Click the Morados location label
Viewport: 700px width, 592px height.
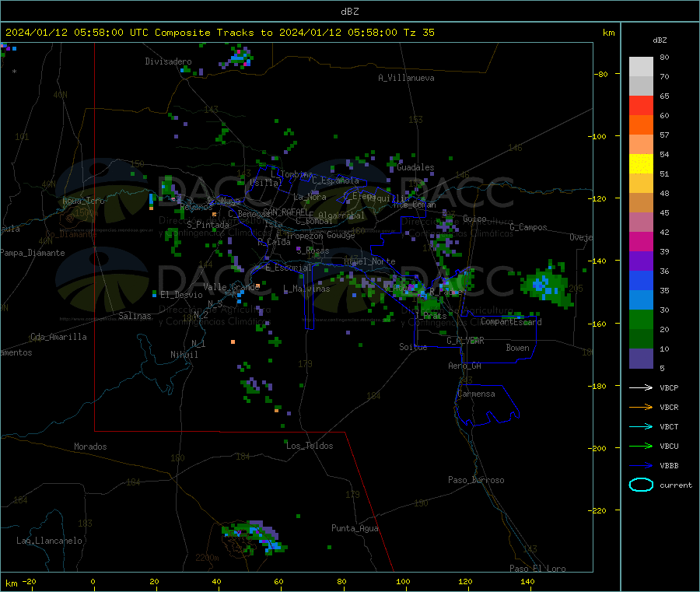coord(90,447)
